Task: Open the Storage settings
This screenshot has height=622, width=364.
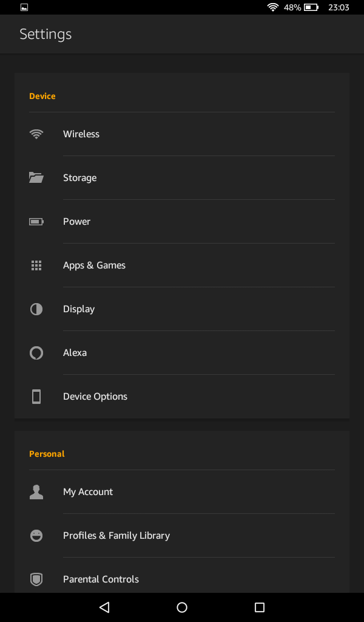Action: pyautogui.click(x=80, y=178)
